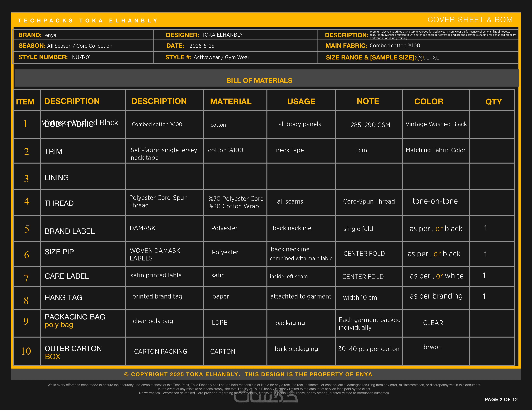Click 'as per , or black' in BRAND LABEL row
The width and height of the screenshot is (532, 411).
[x=436, y=229]
